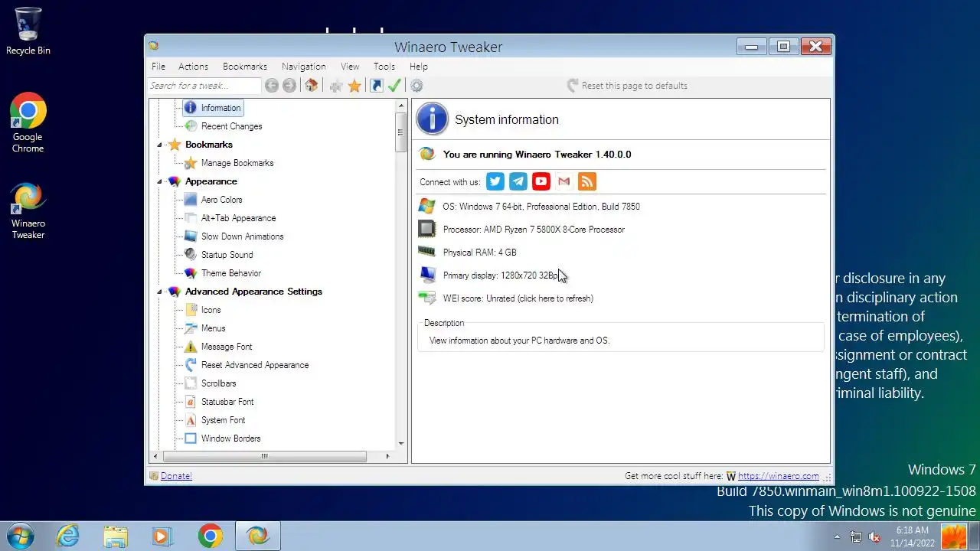This screenshot has height=551, width=980.
Task: Open the Icons tweak page
Action: pos(211,310)
